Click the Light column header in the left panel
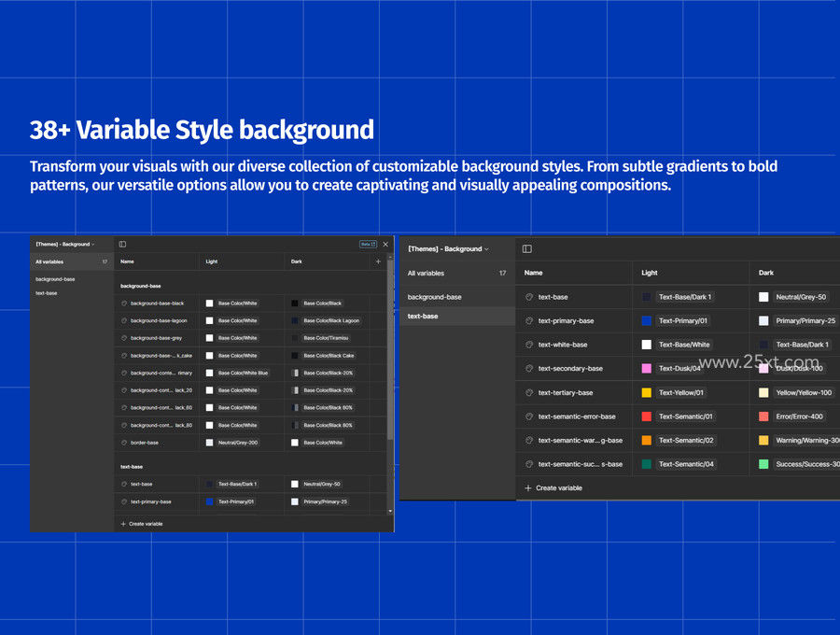This screenshot has height=635, width=840. click(x=212, y=261)
